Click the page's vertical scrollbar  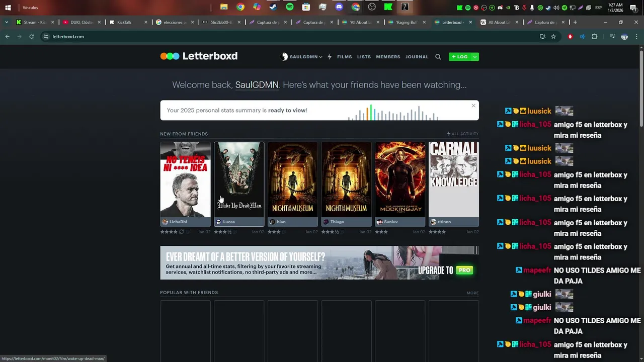click(x=641, y=88)
